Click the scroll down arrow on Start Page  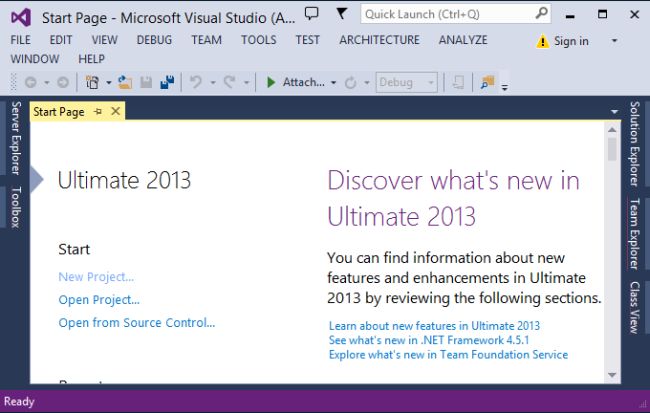pos(612,375)
